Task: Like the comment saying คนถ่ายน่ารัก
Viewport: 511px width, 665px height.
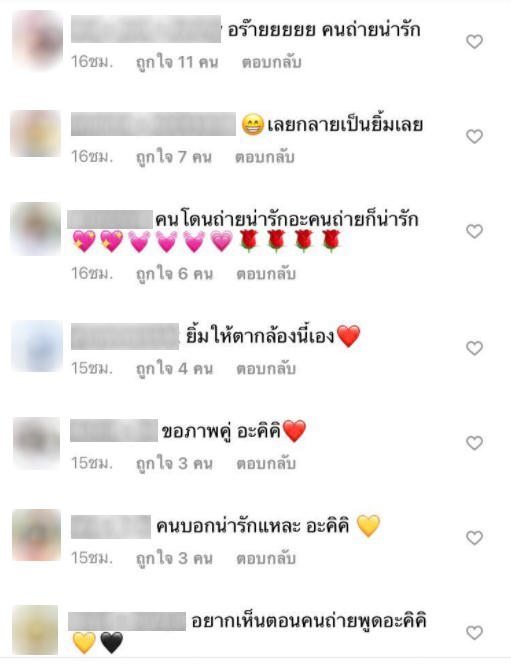Action: click(474, 42)
